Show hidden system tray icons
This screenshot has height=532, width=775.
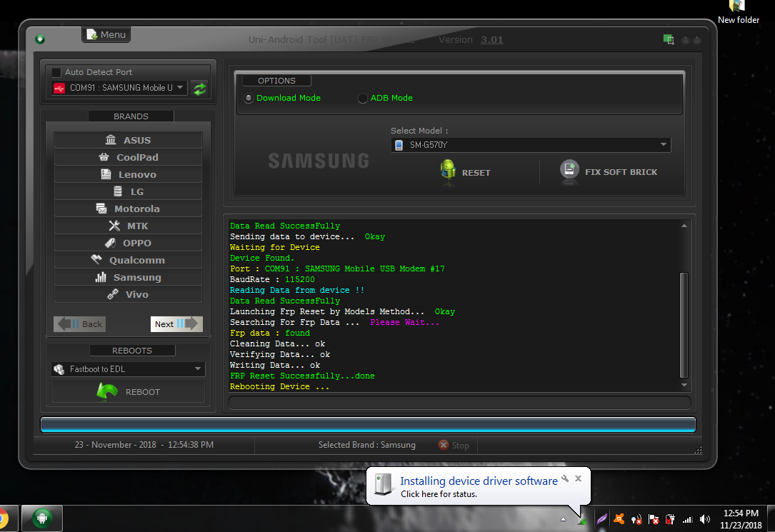click(563, 519)
